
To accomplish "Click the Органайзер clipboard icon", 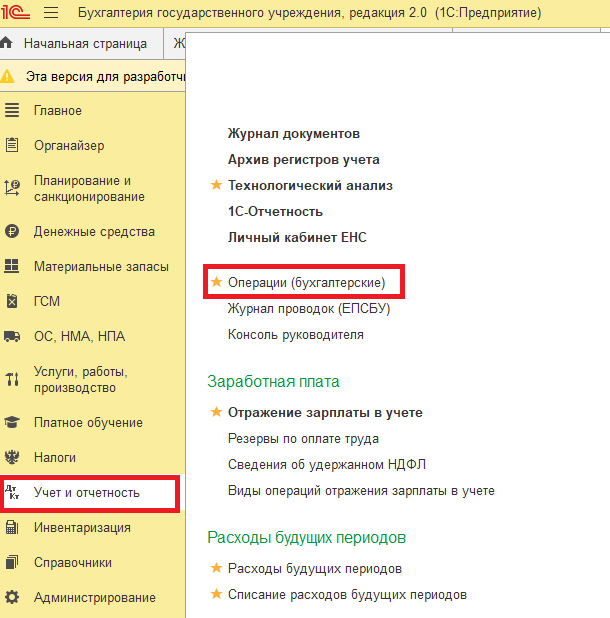I will [x=12, y=145].
